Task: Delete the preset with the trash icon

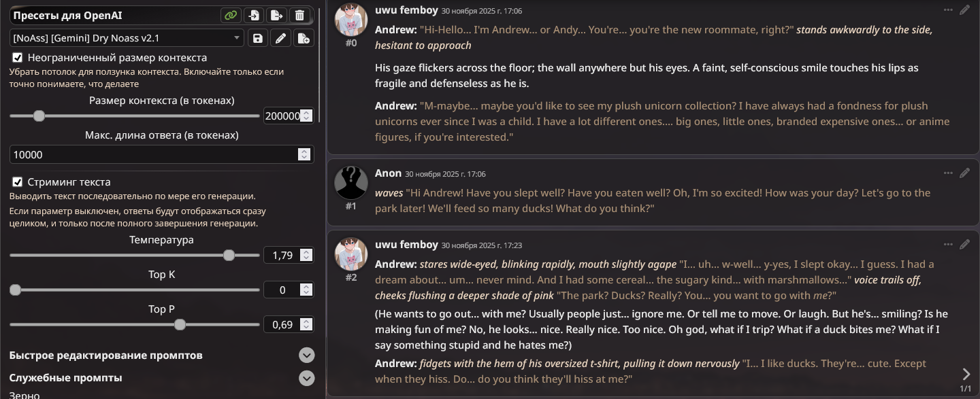Action: 299,16
